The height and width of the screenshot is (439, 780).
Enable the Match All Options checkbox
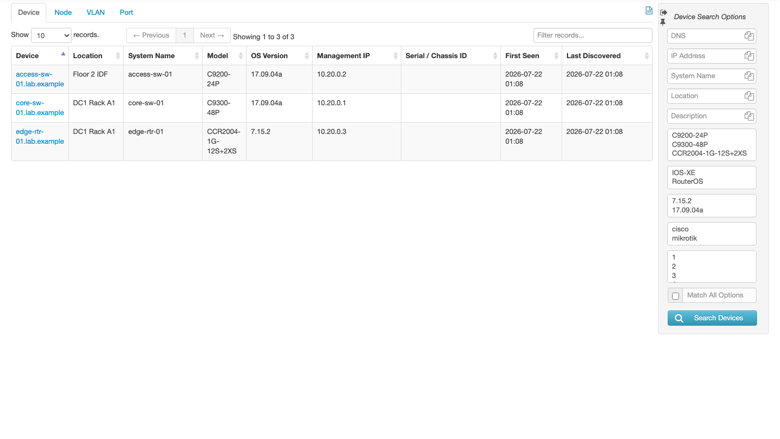pyautogui.click(x=675, y=296)
